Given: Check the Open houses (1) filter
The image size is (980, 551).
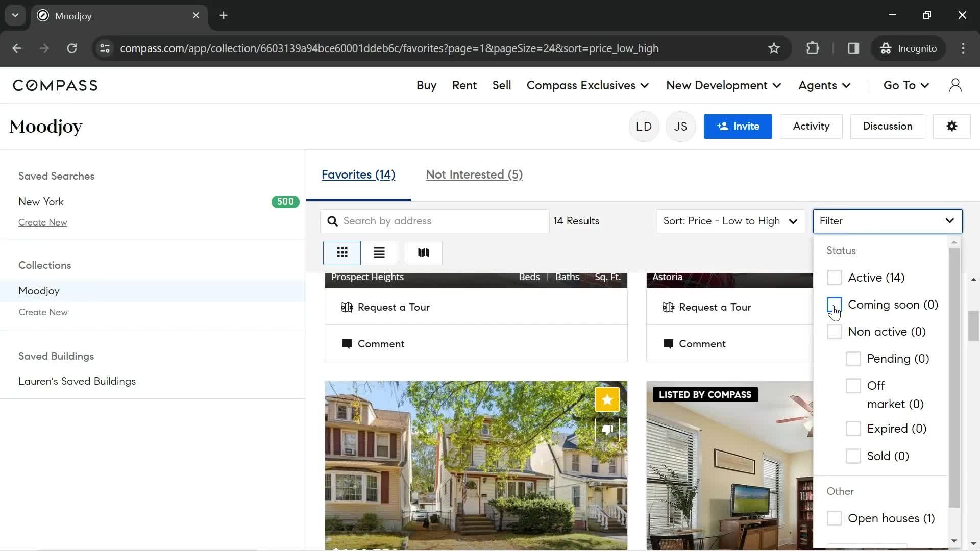Looking at the screenshot, I should click(834, 518).
